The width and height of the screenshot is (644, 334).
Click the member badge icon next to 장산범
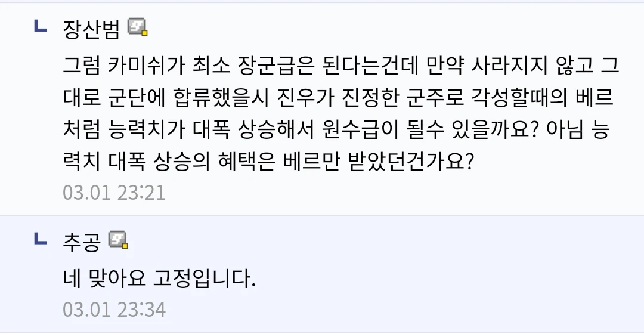click(138, 27)
